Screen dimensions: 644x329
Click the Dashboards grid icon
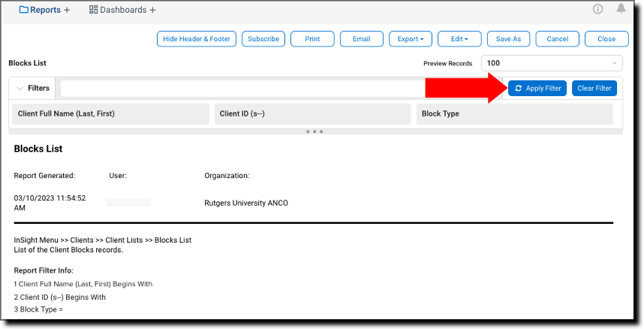pos(94,10)
